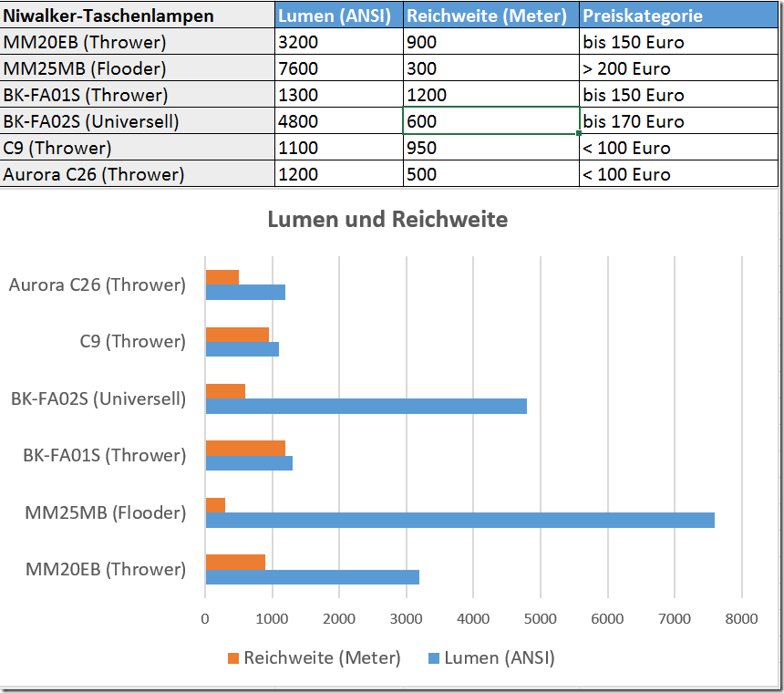Image resolution: width=784 pixels, height=693 pixels.
Task: Select table cell Aurora C26 (Thrower)
Action: coord(138,174)
